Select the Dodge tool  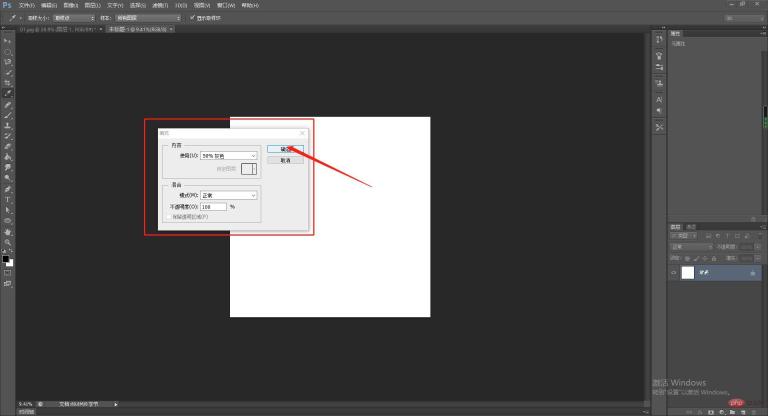7,178
